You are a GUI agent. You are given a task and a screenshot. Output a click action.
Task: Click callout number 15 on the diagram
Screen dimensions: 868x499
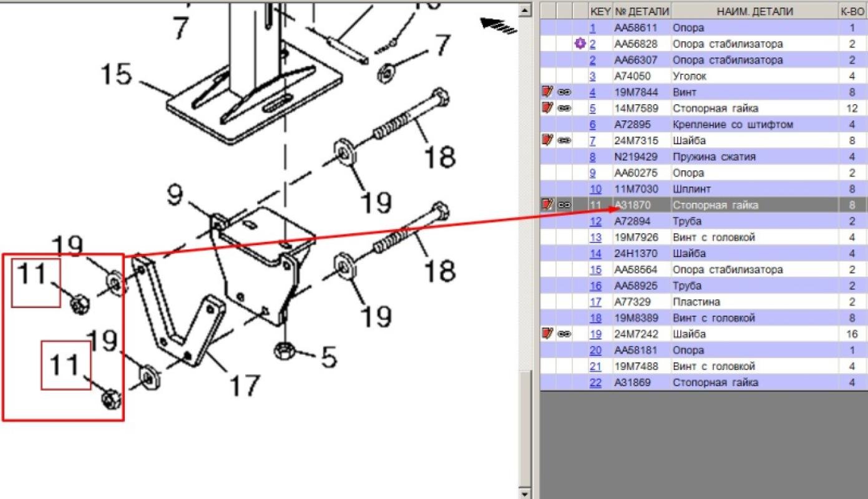point(116,75)
